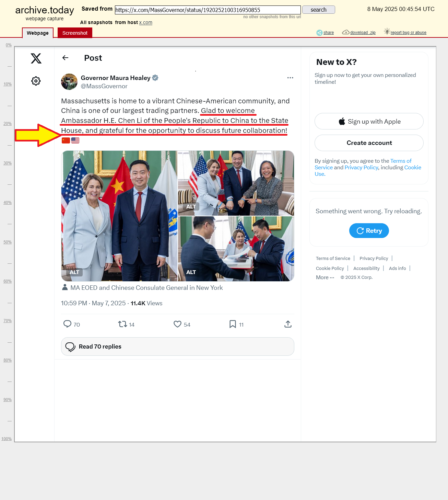Open the x.com host snapshots link
The image size is (448, 500).
[146, 22]
